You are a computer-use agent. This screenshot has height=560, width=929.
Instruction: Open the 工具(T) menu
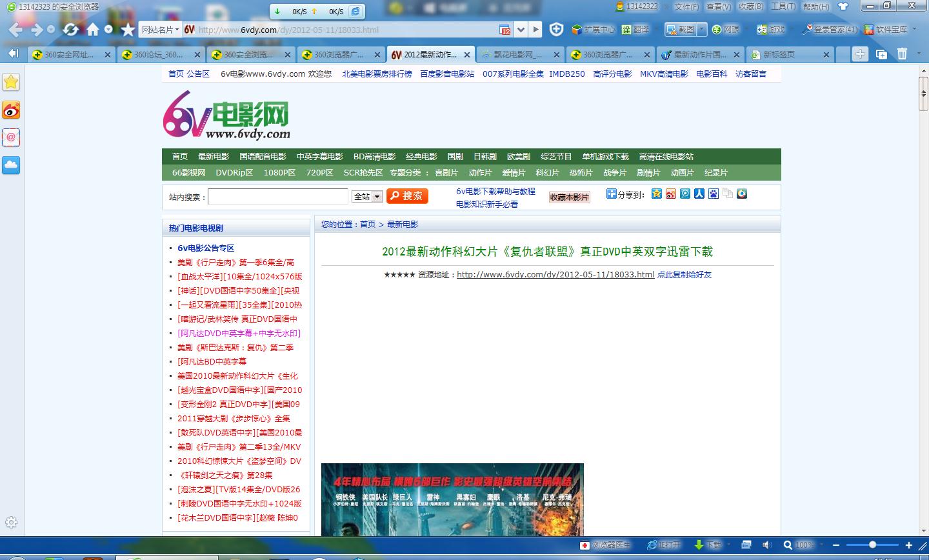pos(783,6)
